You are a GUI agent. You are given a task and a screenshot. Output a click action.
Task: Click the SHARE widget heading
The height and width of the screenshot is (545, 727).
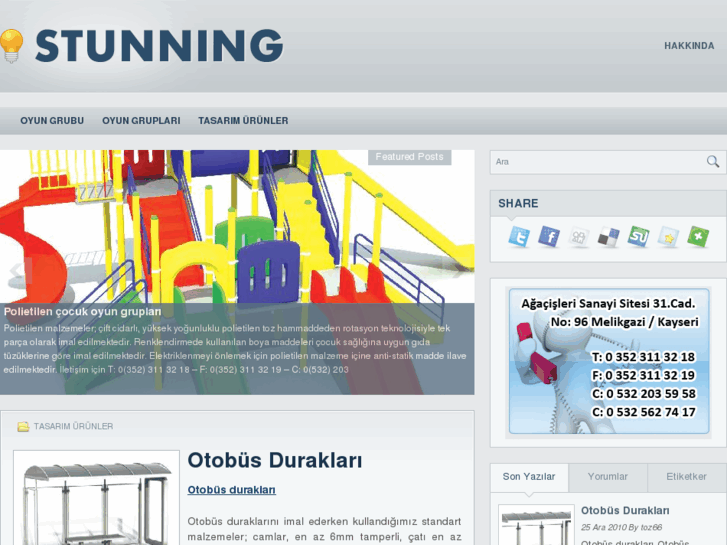coord(518,203)
